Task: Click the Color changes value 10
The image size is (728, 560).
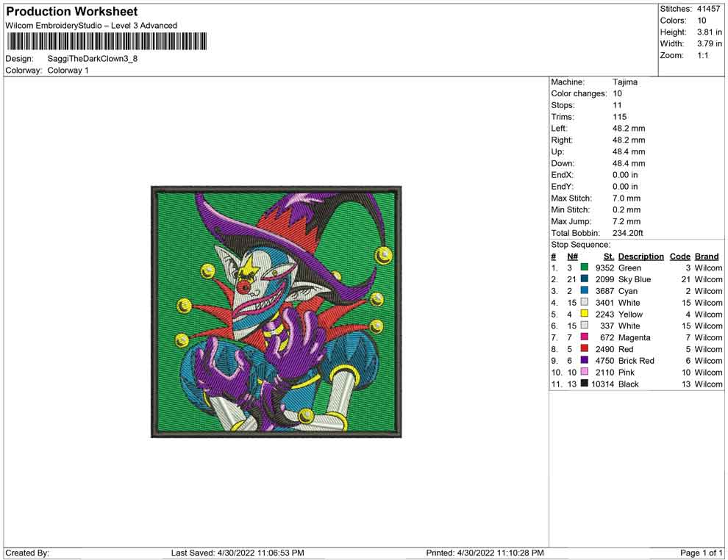Action: (x=617, y=94)
